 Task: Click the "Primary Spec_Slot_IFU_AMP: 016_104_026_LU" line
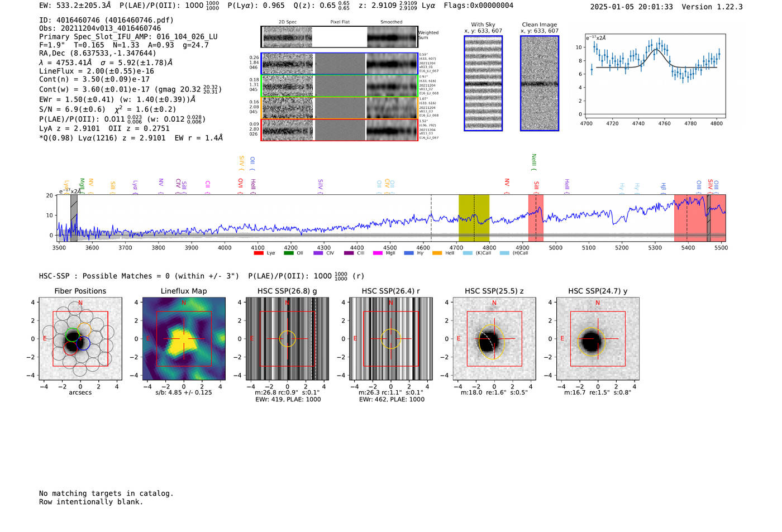click(128, 37)
